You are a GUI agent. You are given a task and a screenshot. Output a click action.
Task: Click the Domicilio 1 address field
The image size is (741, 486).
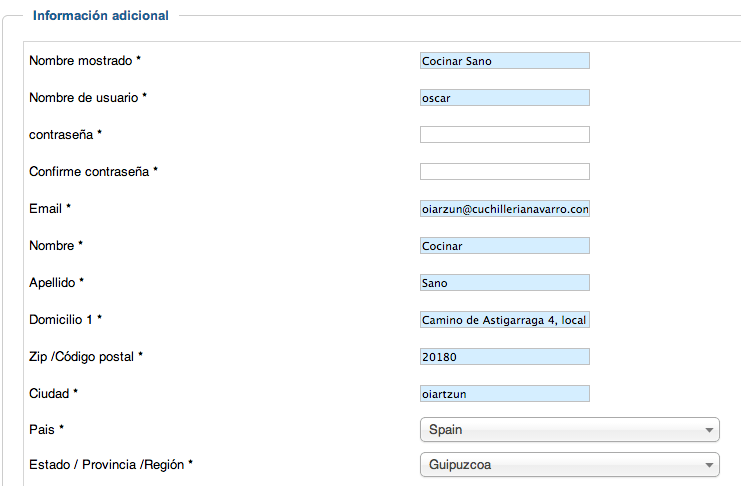click(505, 320)
